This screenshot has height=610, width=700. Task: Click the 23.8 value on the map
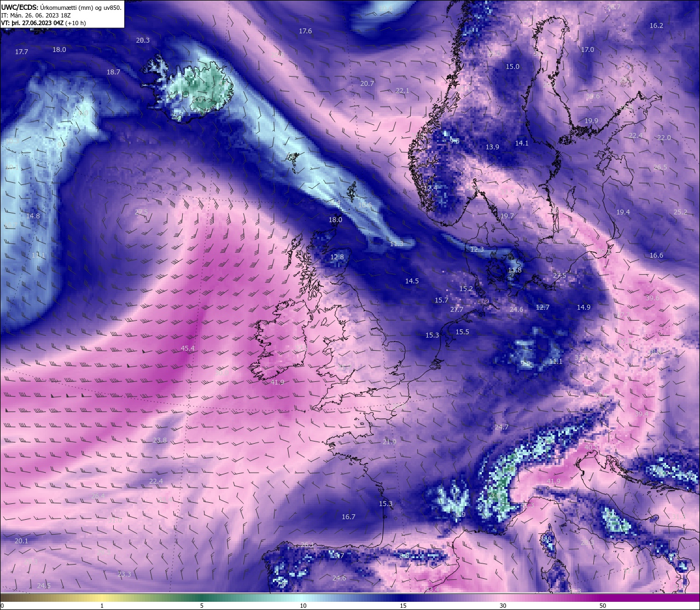[x=160, y=440]
